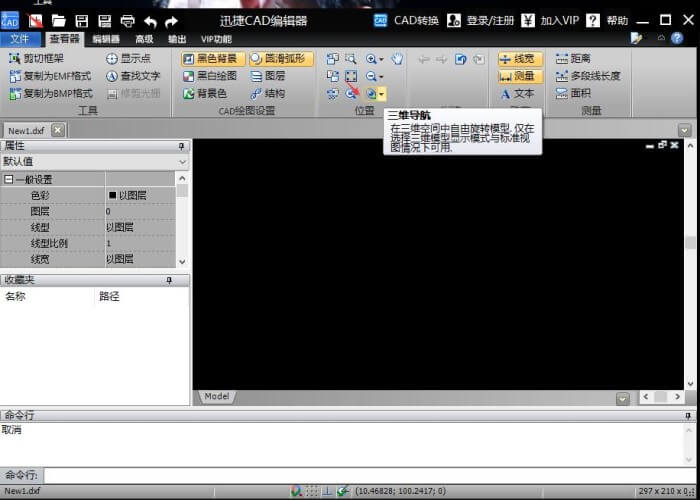The height and width of the screenshot is (500, 700).
Task: Open the 图层 layers dialog
Action: pyautogui.click(x=268, y=76)
